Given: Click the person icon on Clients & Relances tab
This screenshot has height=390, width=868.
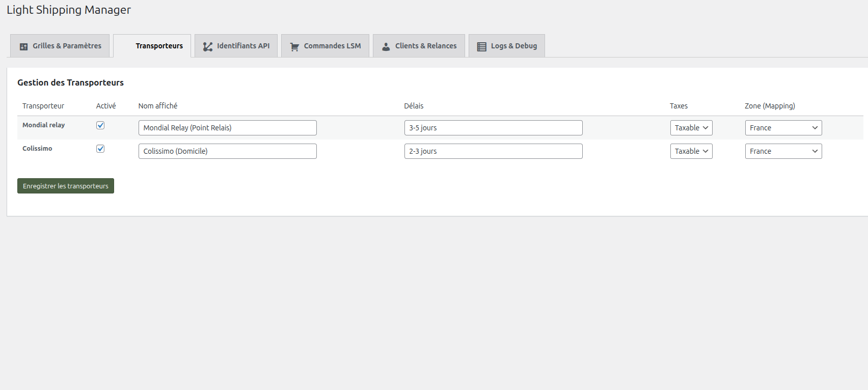Looking at the screenshot, I should pyautogui.click(x=386, y=46).
